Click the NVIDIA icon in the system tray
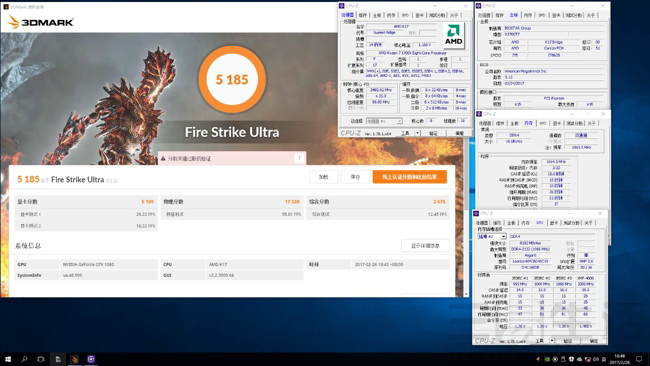 click(x=547, y=359)
